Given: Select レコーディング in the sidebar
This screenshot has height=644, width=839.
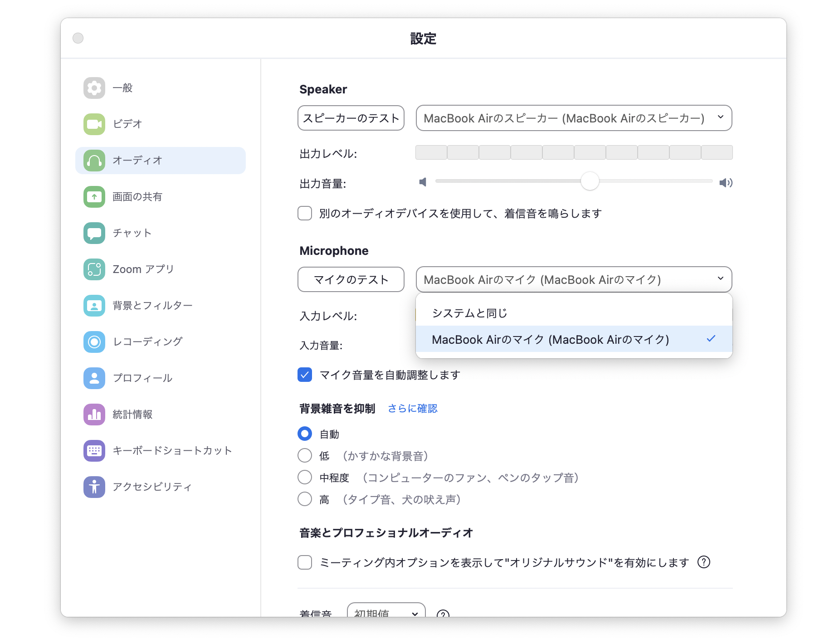Looking at the screenshot, I should [161, 342].
